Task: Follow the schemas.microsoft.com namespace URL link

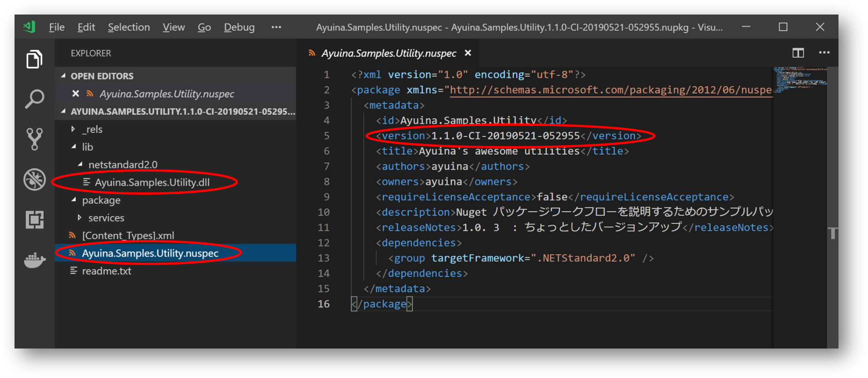Action: pyautogui.click(x=611, y=90)
